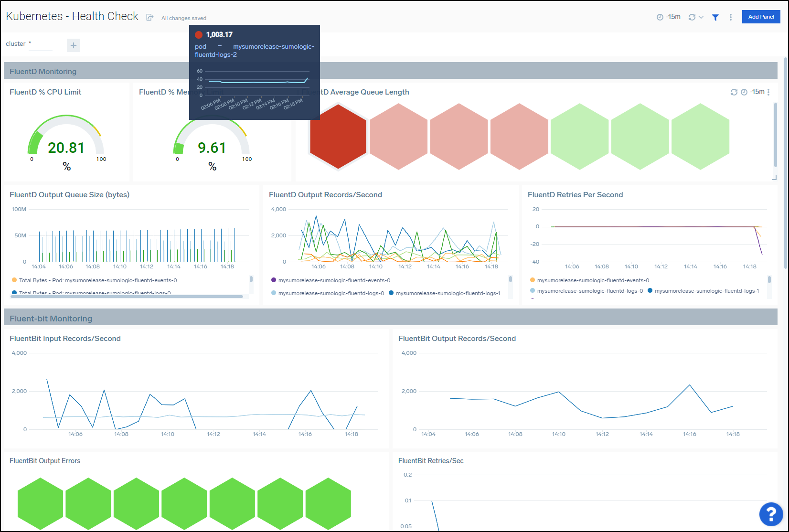Image resolution: width=789 pixels, height=532 pixels.
Task: Click the FluentBit Output Errors panel title
Action: pos(45,461)
